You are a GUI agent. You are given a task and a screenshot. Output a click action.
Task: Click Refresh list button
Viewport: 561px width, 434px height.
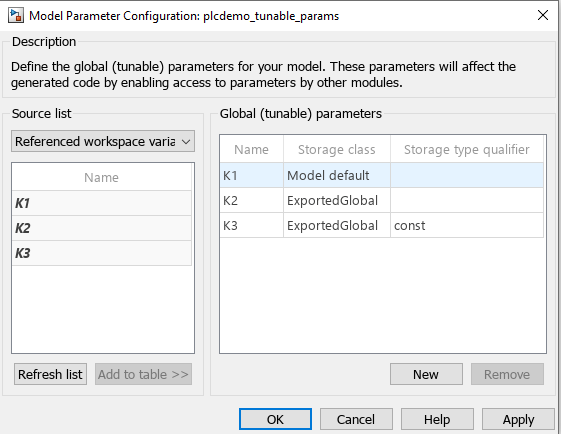(x=50, y=374)
